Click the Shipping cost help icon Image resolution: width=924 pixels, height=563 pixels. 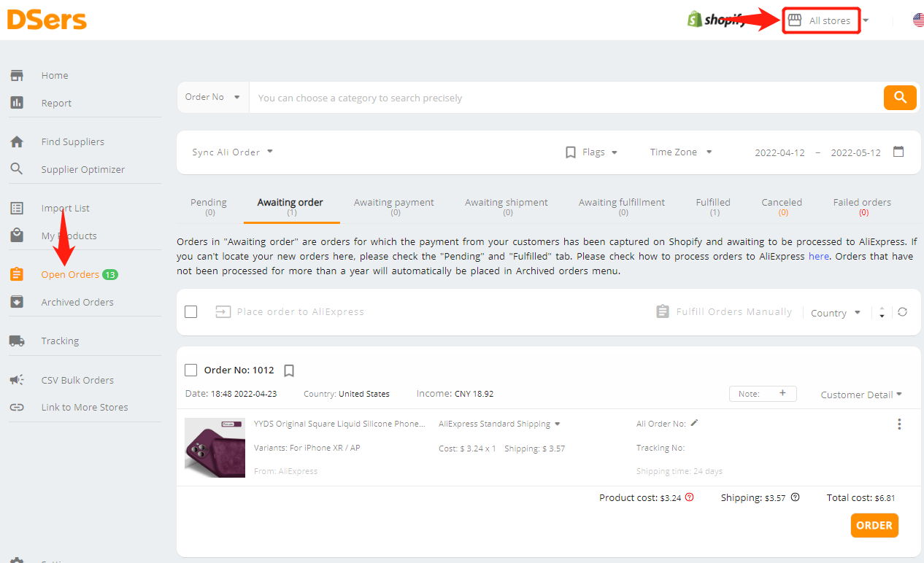tap(795, 497)
